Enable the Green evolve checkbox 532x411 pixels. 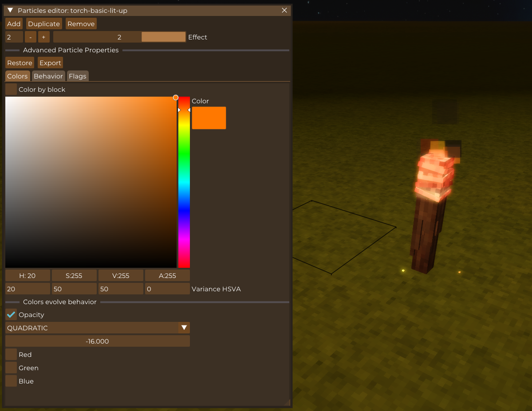(11, 368)
